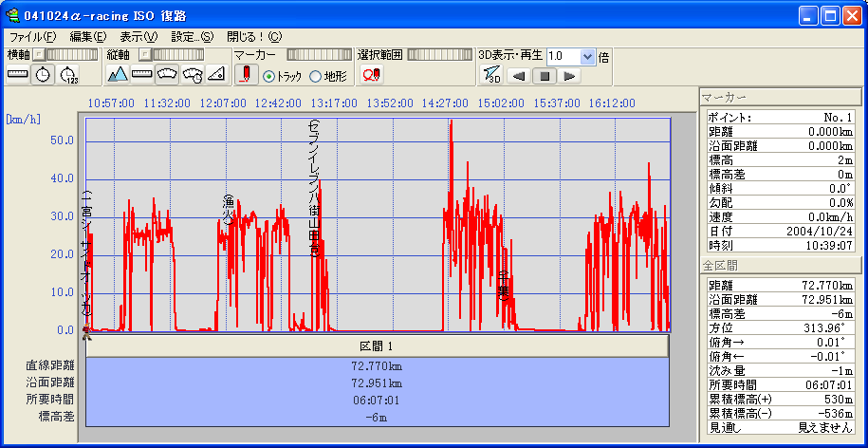The image size is (868, 448).
Task: Select the 地形 radio button
Action: (316, 77)
